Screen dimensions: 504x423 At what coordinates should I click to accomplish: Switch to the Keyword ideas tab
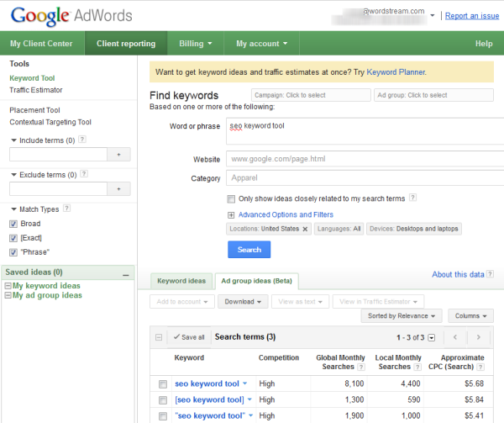(181, 281)
